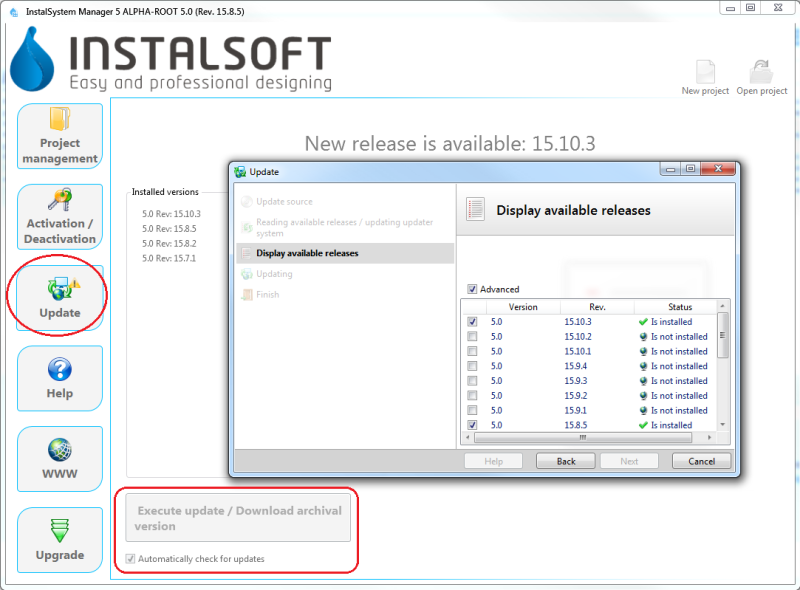Click the Help button in Update dialog

[x=493, y=461]
